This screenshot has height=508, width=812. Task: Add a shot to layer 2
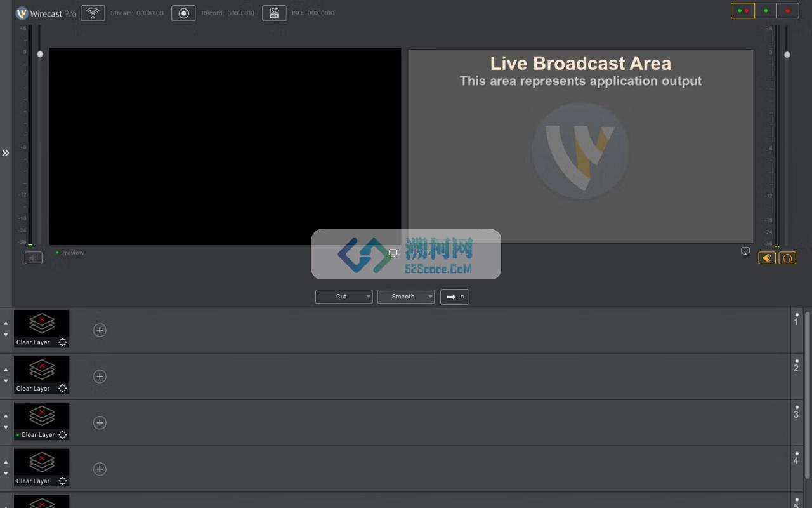point(100,377)
